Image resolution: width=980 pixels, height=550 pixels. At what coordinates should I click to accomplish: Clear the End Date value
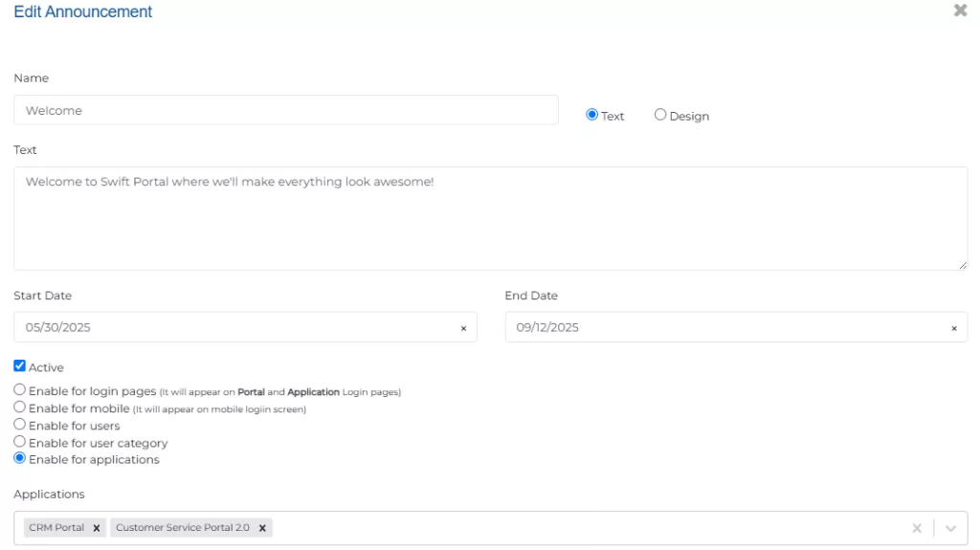(953, 328)
